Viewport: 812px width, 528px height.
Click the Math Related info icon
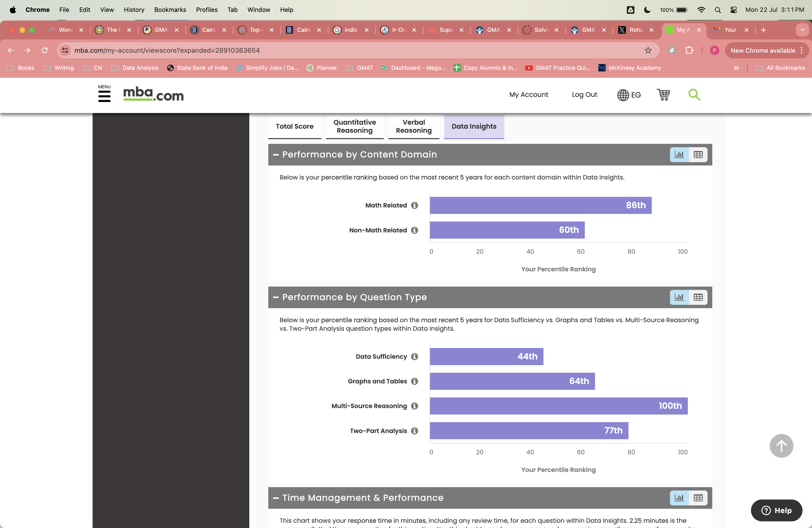(x=415, y=205)
